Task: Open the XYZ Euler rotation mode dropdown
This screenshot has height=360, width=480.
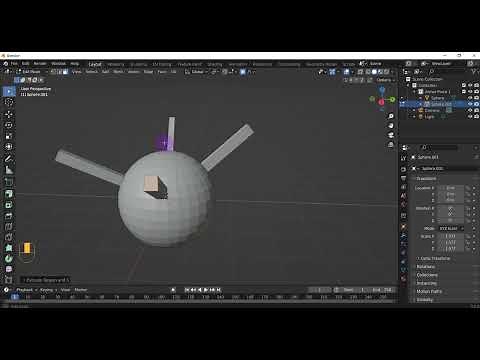Action: (x=451, y=228)
